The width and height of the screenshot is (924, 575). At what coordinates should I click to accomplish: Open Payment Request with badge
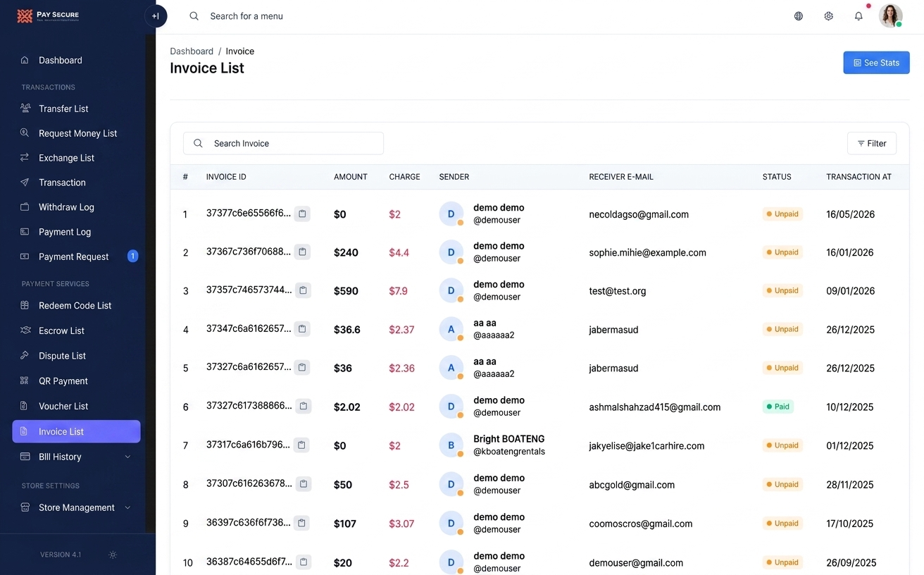(76, 256)
